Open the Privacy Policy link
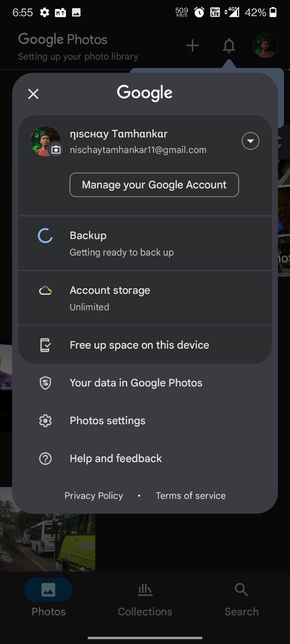 [94, 496]
